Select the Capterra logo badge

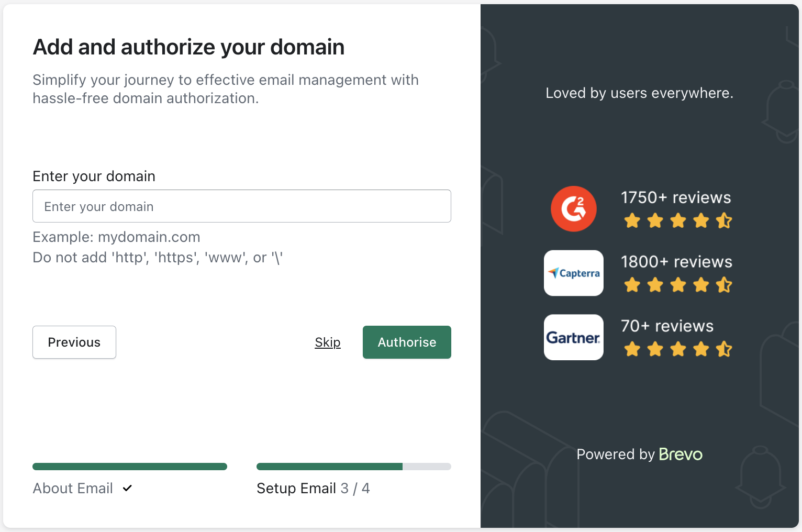[574, 273]
